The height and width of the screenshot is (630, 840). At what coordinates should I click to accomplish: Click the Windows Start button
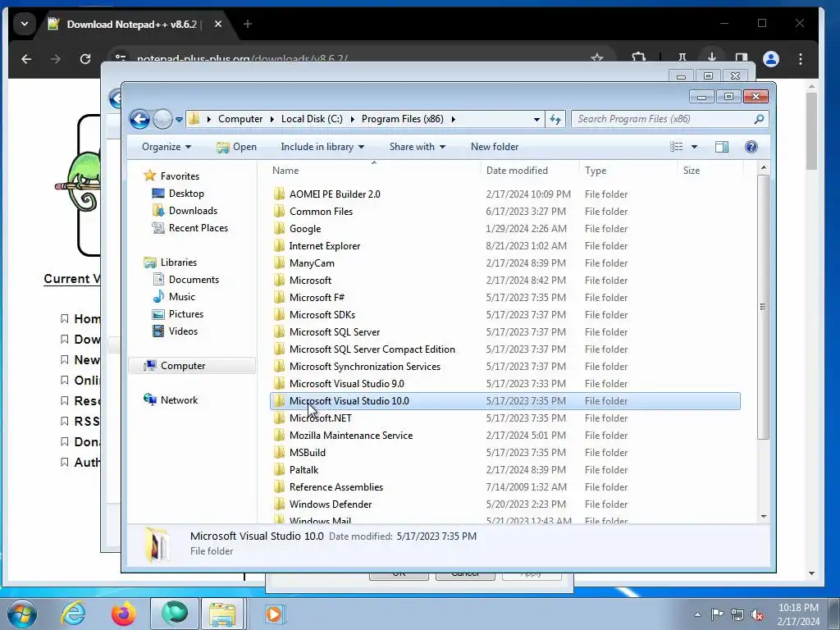22,614
